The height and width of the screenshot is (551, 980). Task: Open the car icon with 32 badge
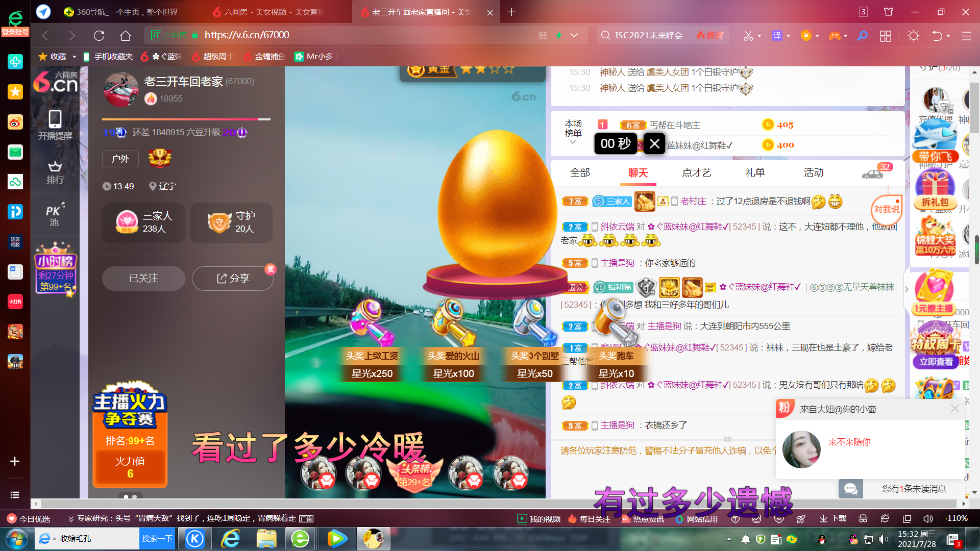pyautogui.click(x=874, y=173)
